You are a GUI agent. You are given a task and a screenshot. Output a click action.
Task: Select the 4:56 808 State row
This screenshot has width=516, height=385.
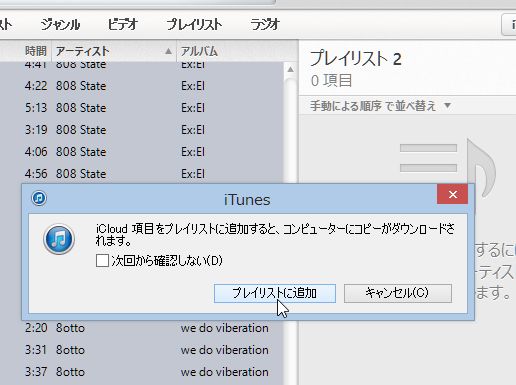(x=142, y=174)
